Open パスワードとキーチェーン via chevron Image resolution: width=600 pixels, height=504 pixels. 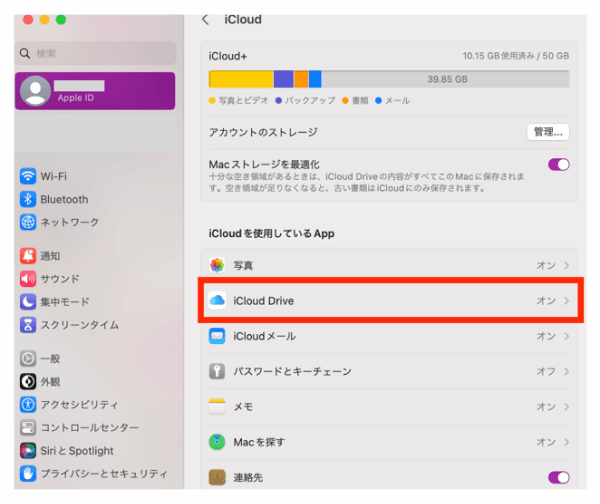click(x=567, y=371)
